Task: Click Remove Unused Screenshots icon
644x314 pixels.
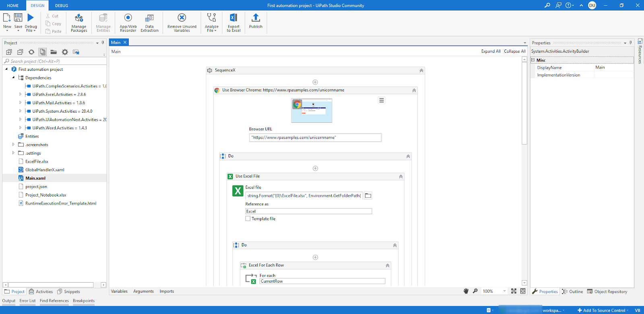Action: coord(76,52)
